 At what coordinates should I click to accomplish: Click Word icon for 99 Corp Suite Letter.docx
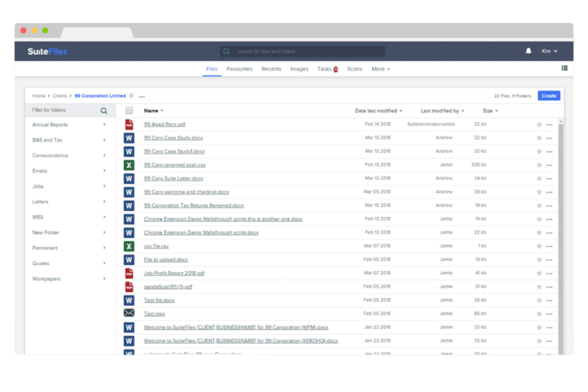pos(129,178)
